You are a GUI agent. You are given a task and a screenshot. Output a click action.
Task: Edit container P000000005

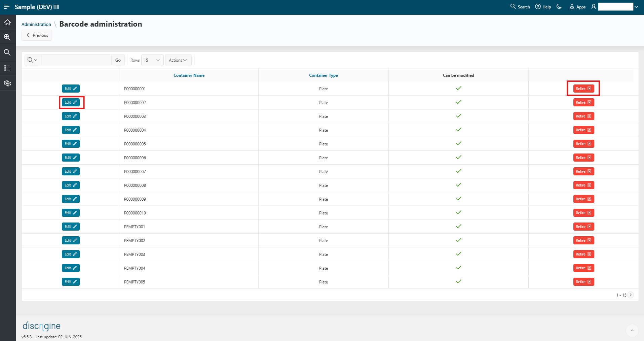[x=71, y=144]
